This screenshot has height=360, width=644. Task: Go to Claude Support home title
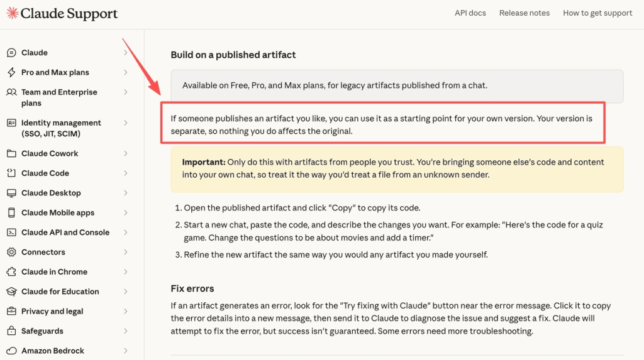point(69,14)
